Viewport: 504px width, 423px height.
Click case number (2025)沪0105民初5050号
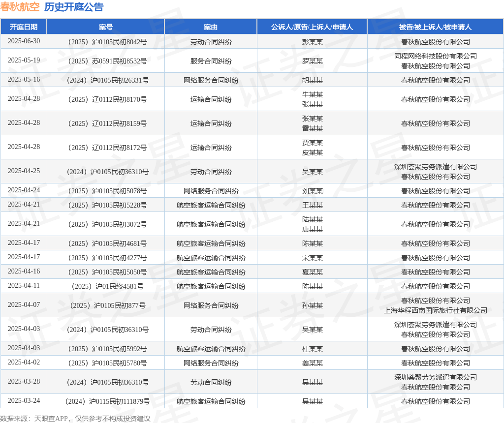pos(108,272)
